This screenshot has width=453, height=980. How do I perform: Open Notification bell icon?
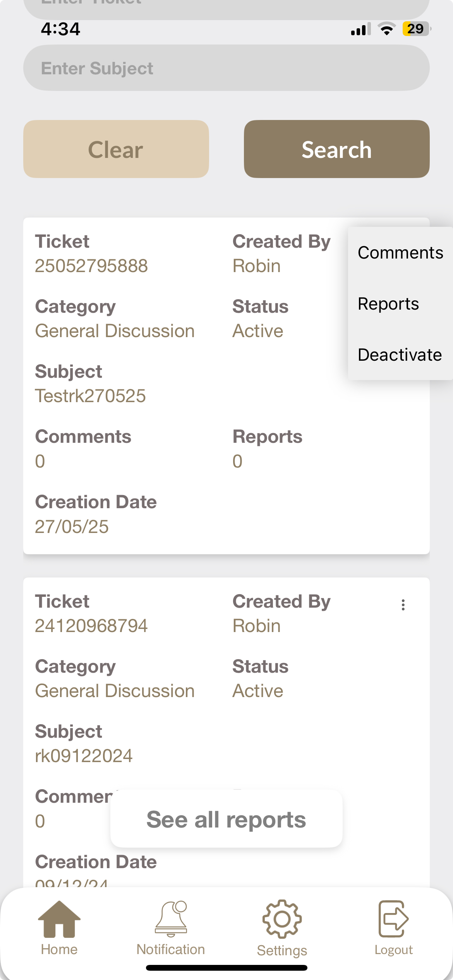coord(171,919)
